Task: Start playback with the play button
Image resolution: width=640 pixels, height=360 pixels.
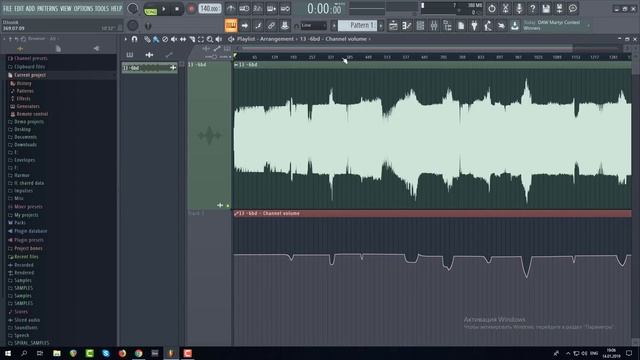Action: 164,9
